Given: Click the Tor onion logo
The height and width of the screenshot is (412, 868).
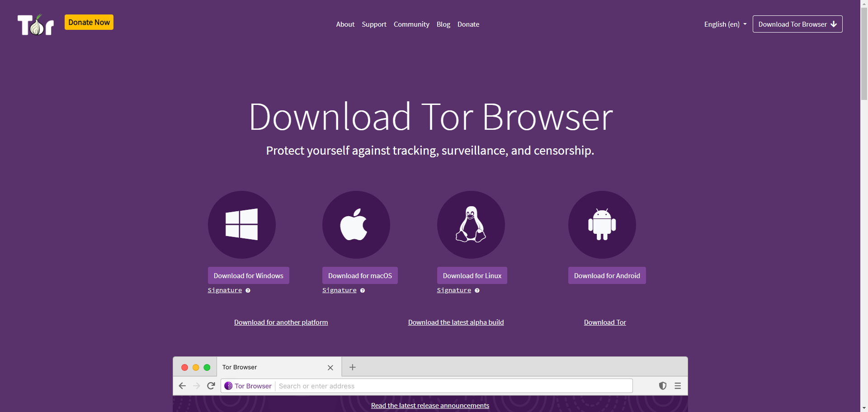Looking at the screenshot, I should (x=36, y=24).
